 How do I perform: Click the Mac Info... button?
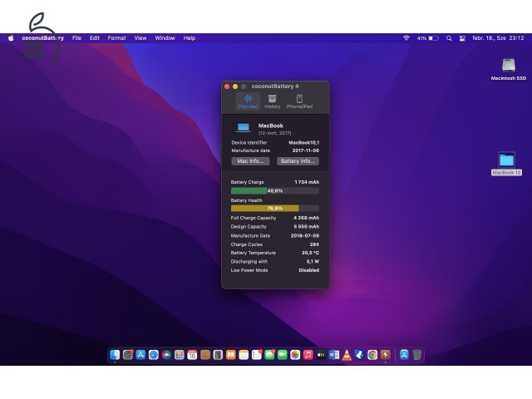pyautogui.click(x=250, y=161)
